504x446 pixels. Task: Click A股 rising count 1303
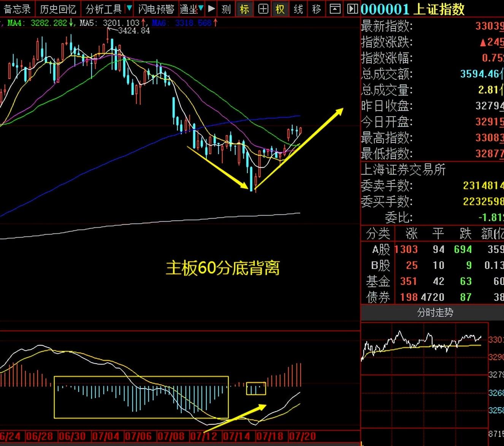(406, 250)
